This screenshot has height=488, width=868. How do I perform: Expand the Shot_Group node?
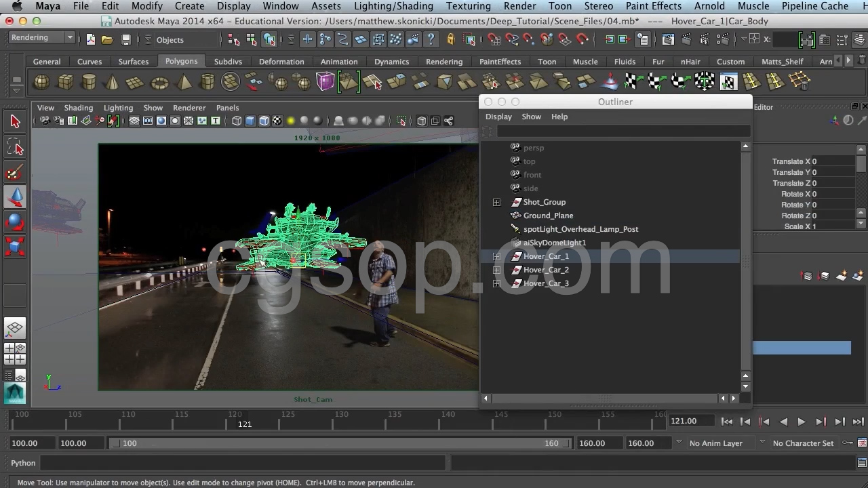point(496,202)
